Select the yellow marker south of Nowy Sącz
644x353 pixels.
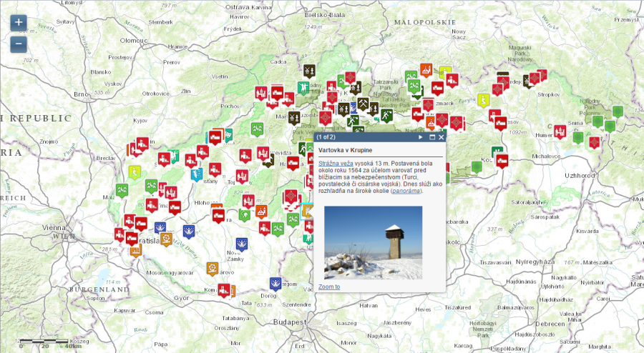445,72
